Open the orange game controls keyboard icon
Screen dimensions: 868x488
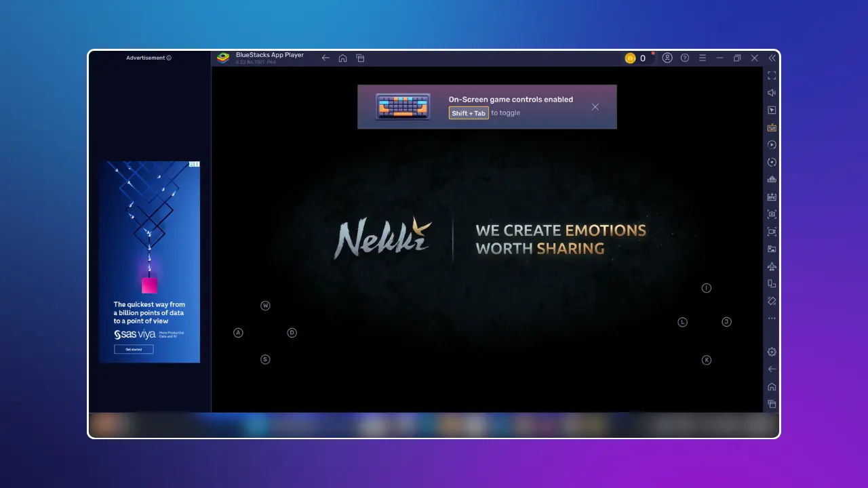click(772, 127)
